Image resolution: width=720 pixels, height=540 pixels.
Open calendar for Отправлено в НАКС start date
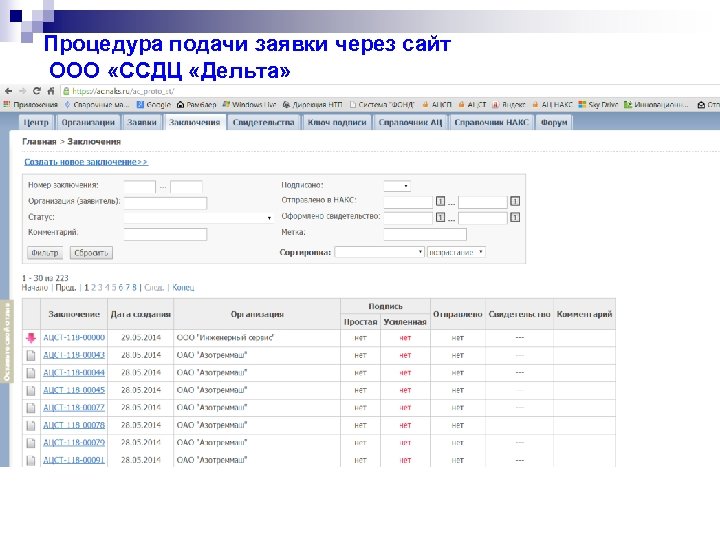coord(440,201)
